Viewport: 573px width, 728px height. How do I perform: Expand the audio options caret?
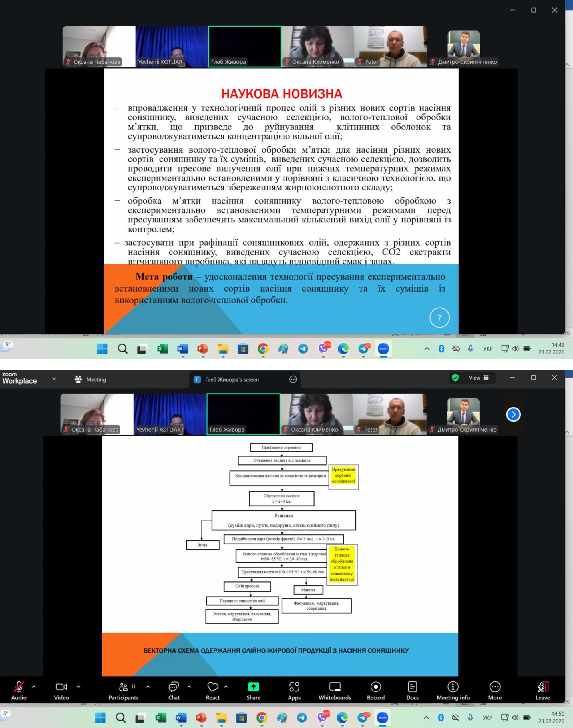34,687
